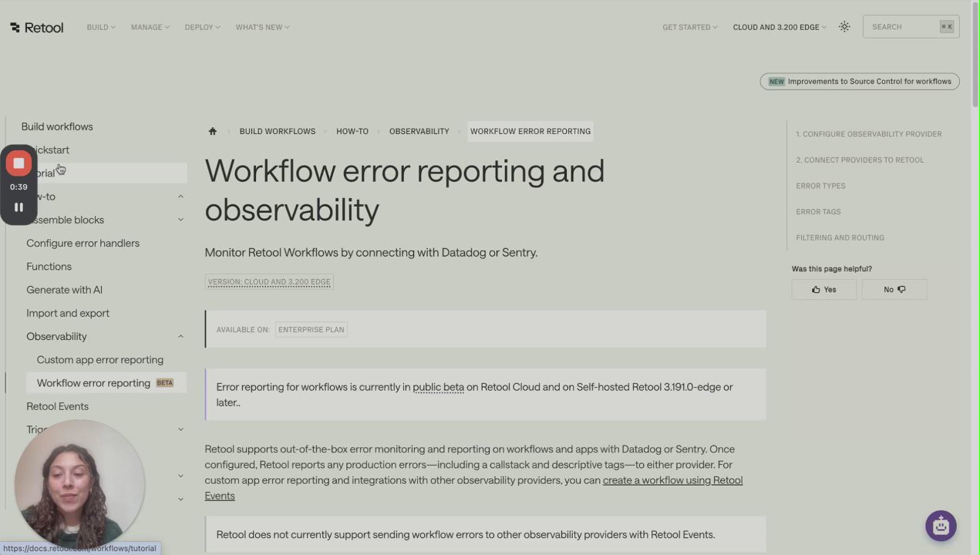
Task: Open the Build menu
Action: [101, 27]
